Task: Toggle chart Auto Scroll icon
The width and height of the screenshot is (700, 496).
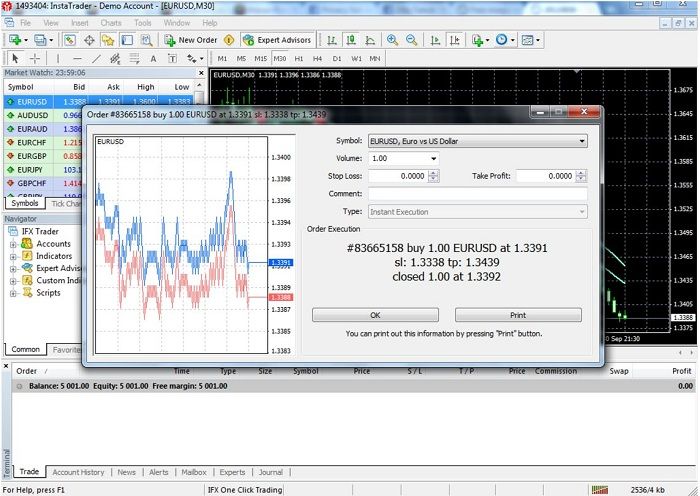Action: (435, 40)
